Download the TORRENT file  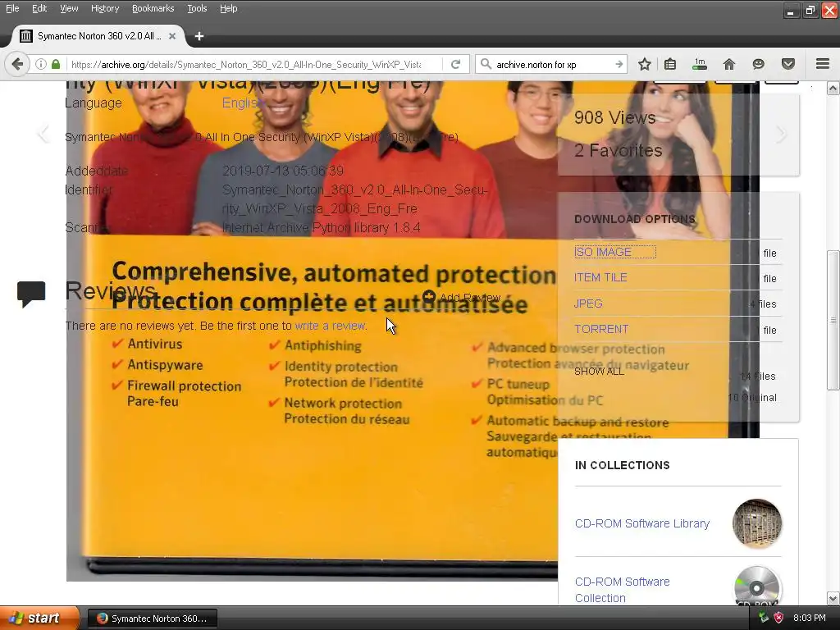point(601,329)
